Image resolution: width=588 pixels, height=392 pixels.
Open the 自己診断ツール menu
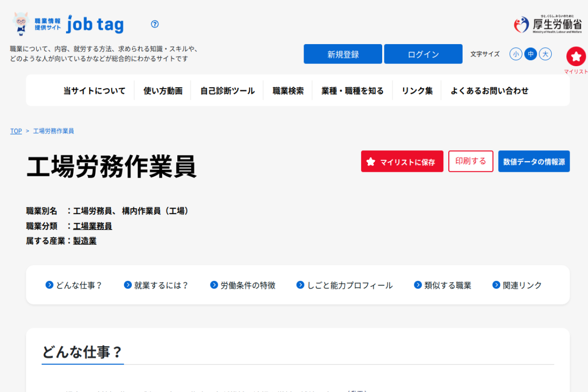[x=227, y=91]
